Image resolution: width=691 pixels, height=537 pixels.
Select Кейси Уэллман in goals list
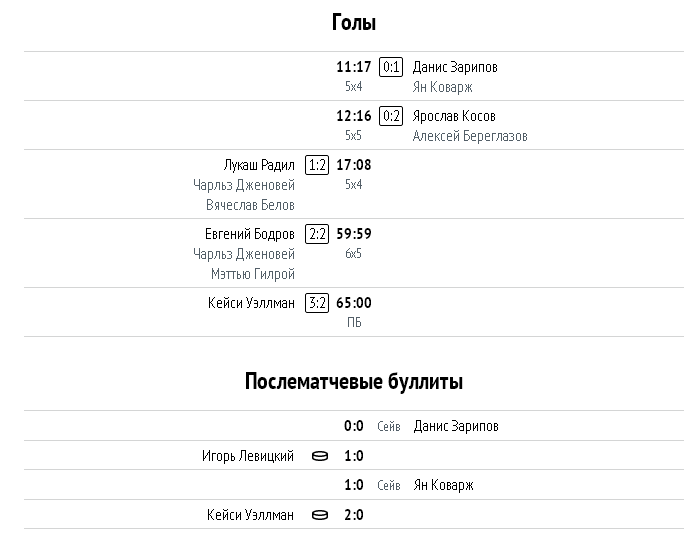click(x=251, y=303)
